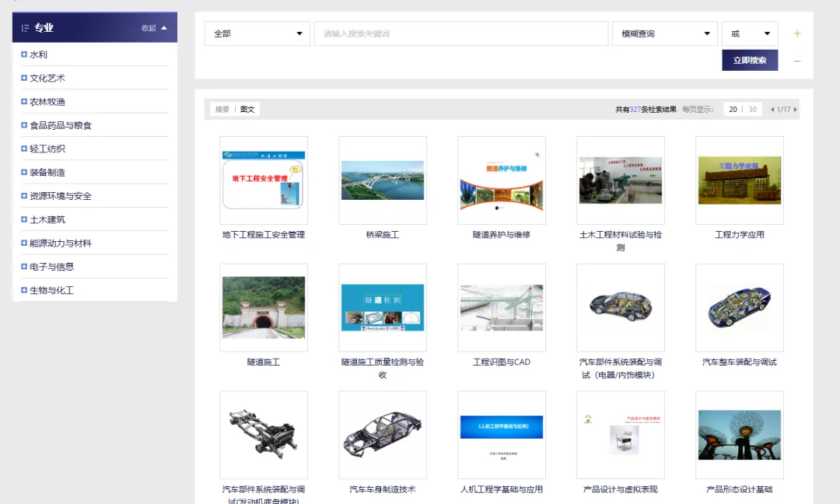Expand the 装备制造 category plus icon

pyautogui.click(x=23, y=172)
